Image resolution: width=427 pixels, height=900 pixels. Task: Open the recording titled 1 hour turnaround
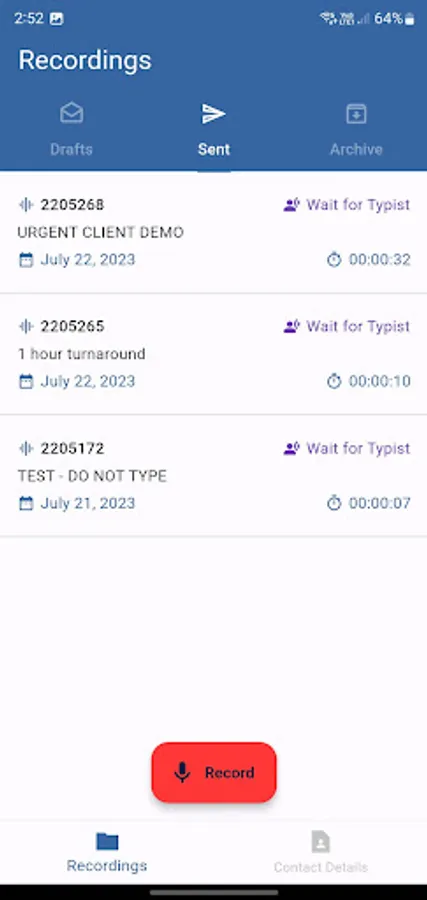click(x=214, y=354)
